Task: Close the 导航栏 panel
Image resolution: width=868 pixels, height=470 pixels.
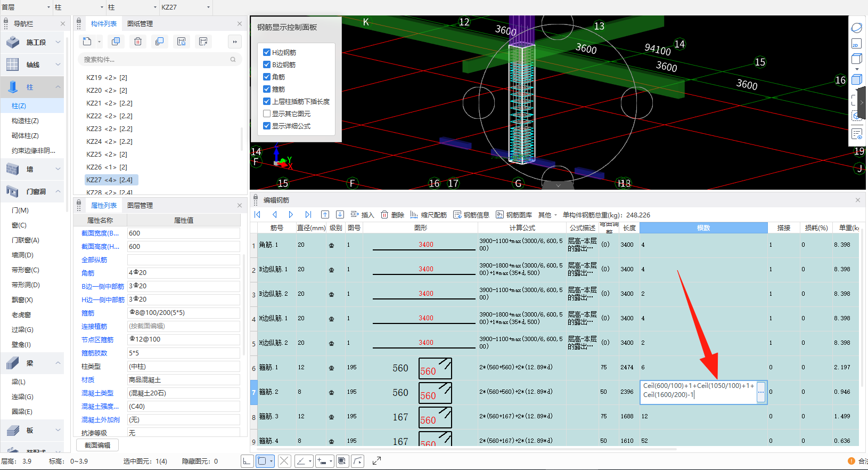Action: pyautogui.click(x=63, y=23)
